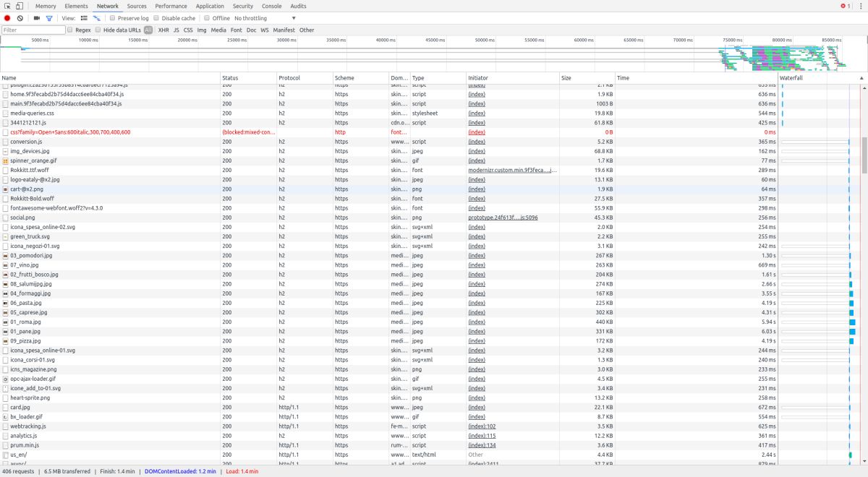Open the No throttling dropdown
The width and height of the screenshot is (868, 477).
(265, 18)
